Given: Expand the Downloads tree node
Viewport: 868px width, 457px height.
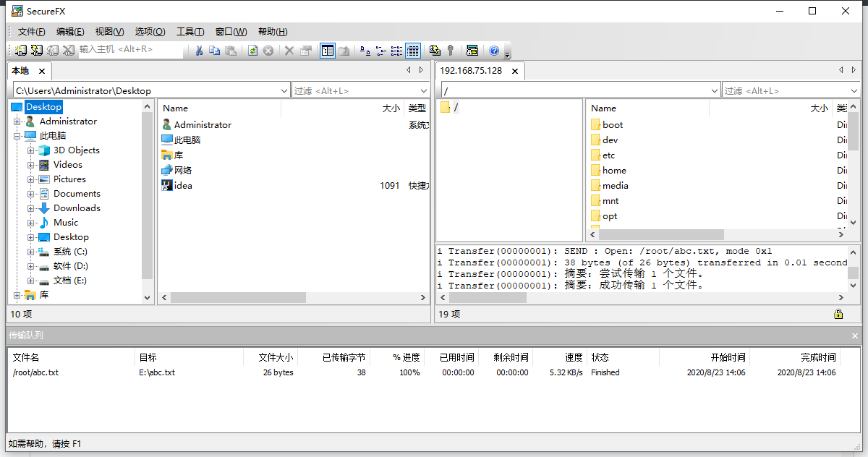Looking at the screenshot, I should 31,208.
